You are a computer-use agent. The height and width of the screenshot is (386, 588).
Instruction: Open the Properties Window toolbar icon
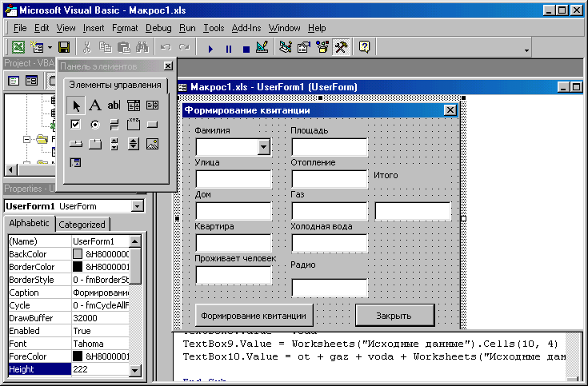coord(304,48)
